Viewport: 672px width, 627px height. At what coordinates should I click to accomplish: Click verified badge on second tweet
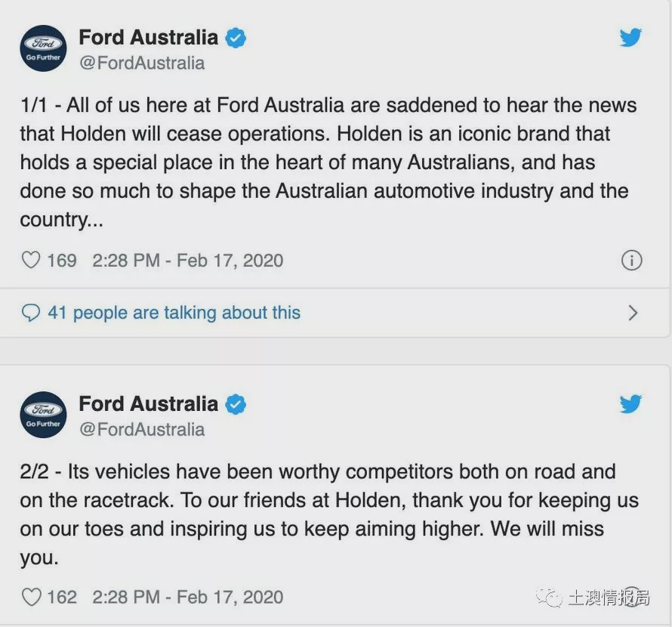tap(236, 404)
